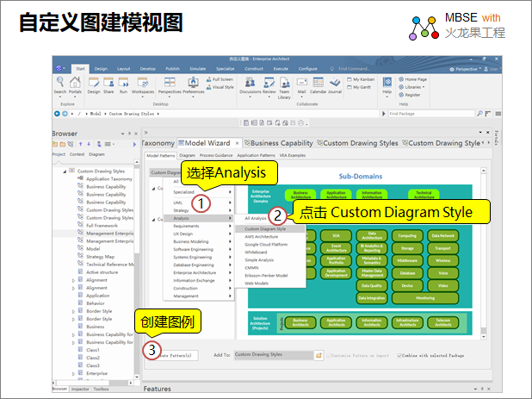Switch to the Process Guidance tab
This screenshot has width=532, height=399.
(x=215, y=155)
